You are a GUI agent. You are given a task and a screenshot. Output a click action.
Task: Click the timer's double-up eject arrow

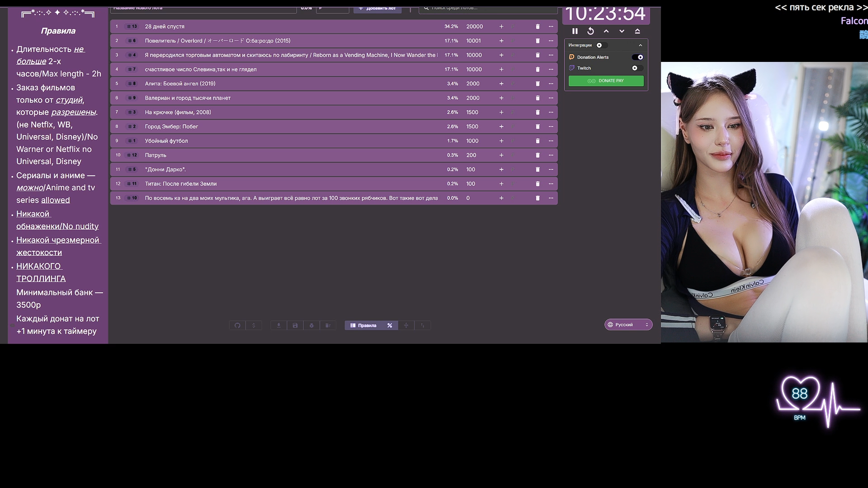click(637, 31)
